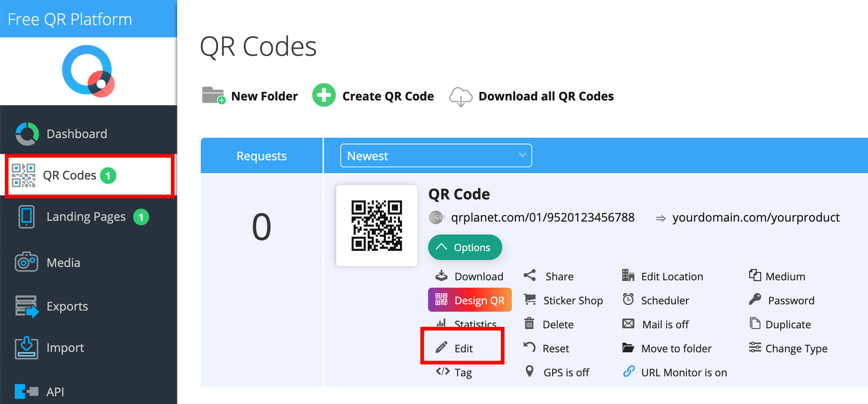Duplicate the QR code
Screen dimensions: 868x404
click(x=788, y=325)
